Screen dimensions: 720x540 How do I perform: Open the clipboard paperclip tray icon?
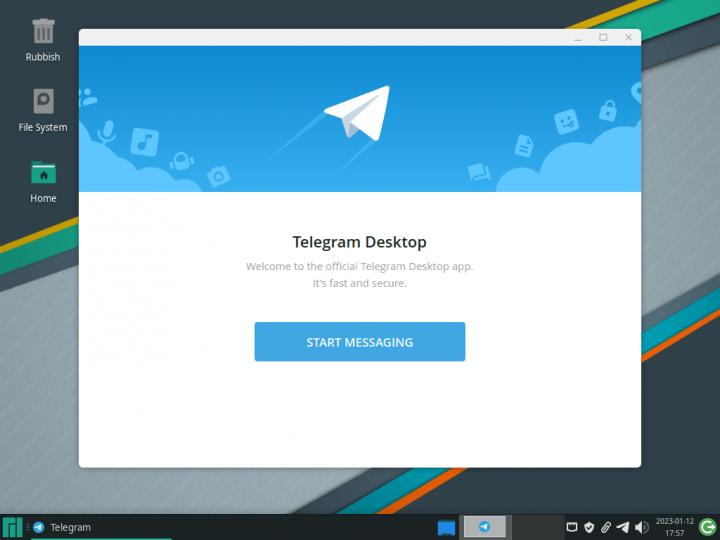click(606, 527)
